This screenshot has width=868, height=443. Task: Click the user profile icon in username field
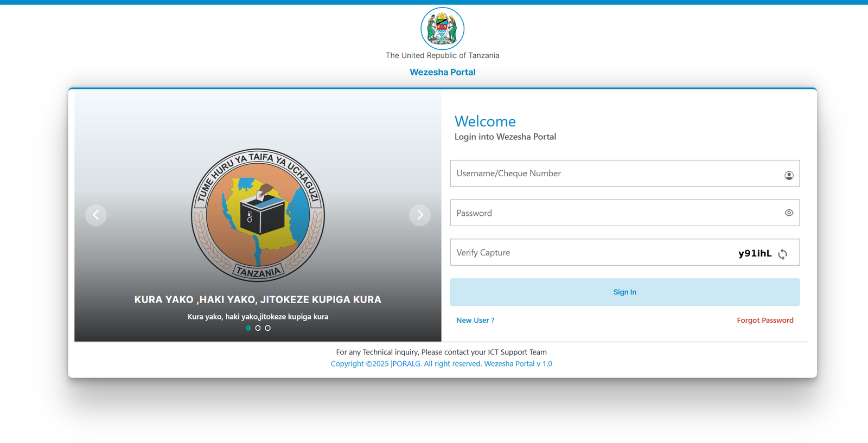789,175
